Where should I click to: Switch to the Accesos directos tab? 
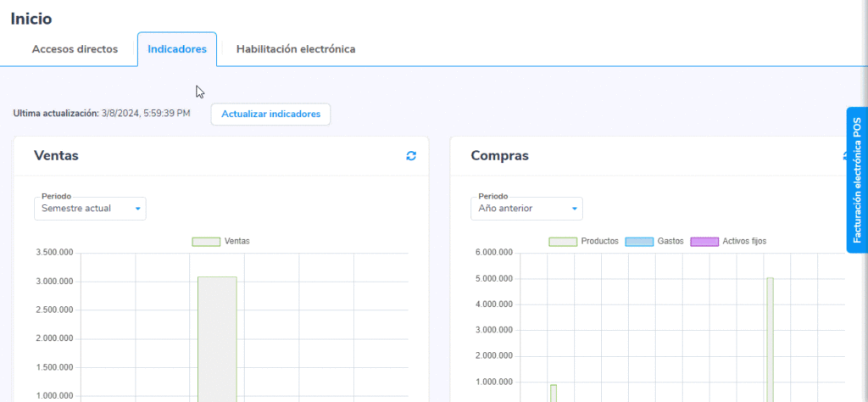pyautogui.click(x=75, y=49)
